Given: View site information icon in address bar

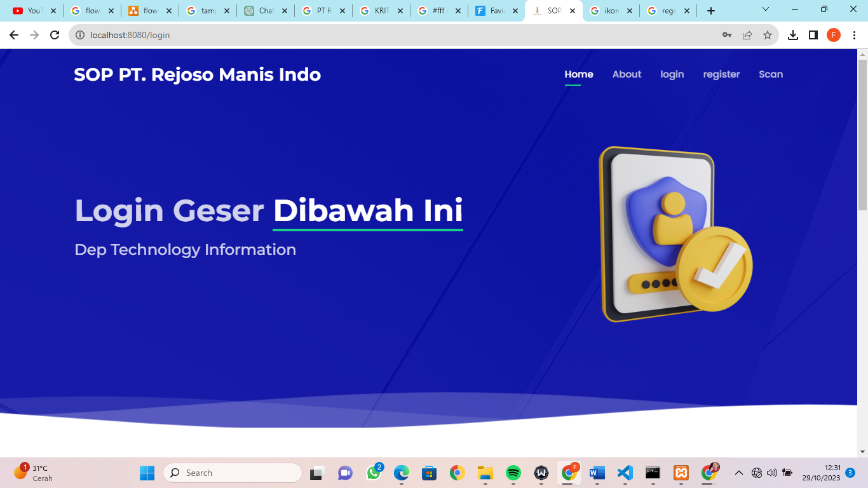Looking at the screenshot, I should click(80, 35).
